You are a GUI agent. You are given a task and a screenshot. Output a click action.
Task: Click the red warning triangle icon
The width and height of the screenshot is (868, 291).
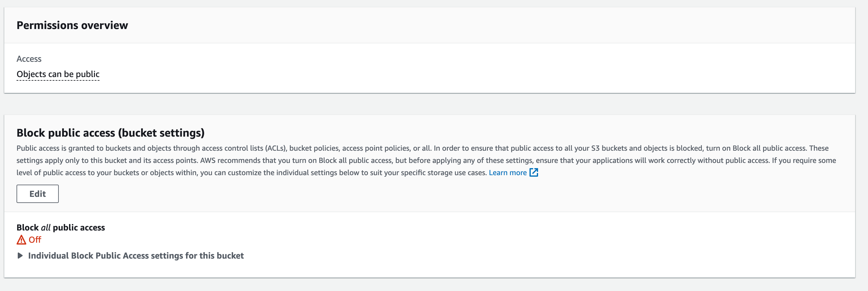pyautogui.click(x=21, y=240)
